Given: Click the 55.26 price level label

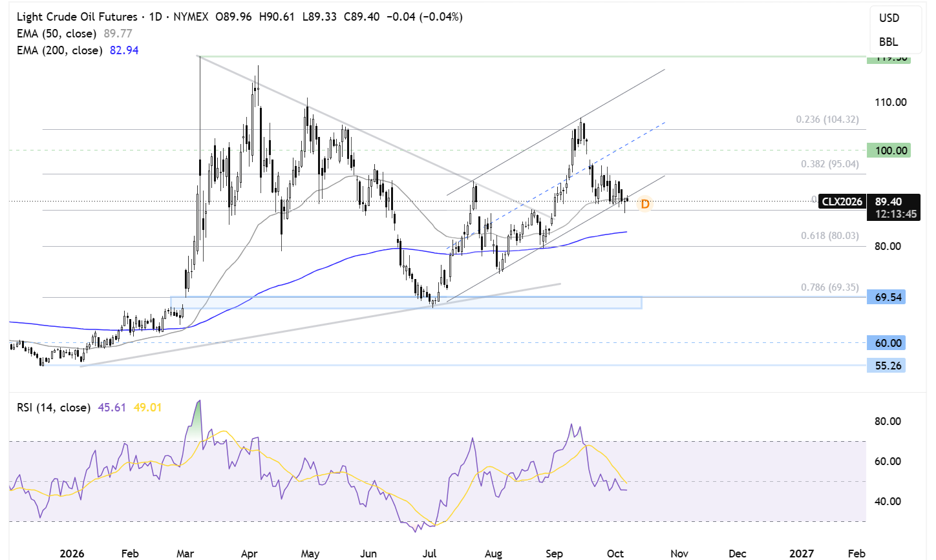Looking at the screenshot, I should (x=886, y=366).
